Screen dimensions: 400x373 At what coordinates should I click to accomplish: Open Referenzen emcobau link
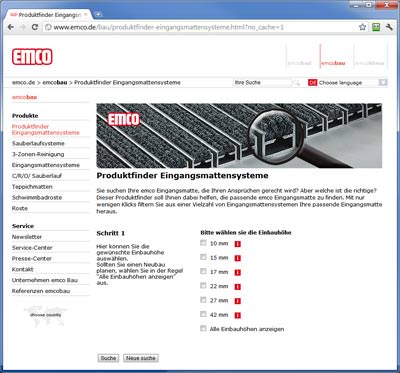(x=41, y=291)
